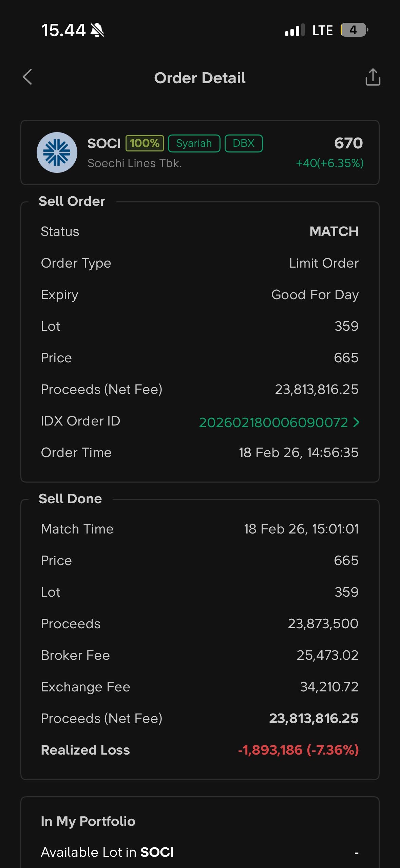Screen dimensions: 400x868
Task: Tap the 100% margin badge
Action: (x=145, y=143)
